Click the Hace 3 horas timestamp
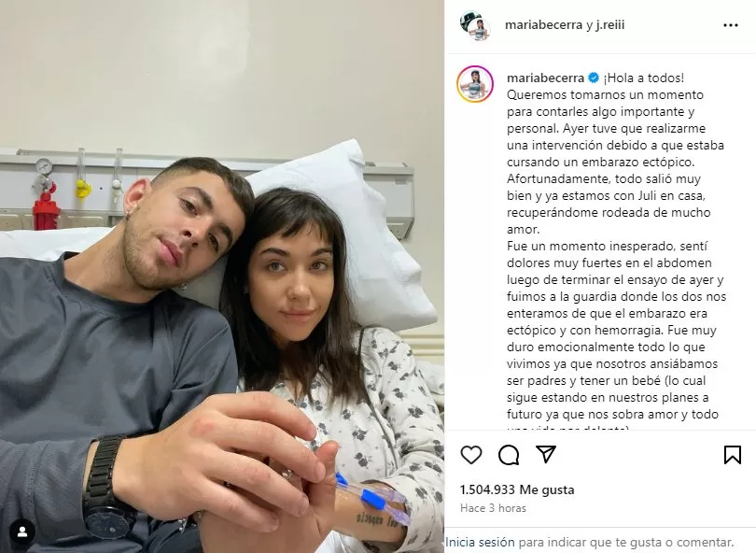The height and width of the screenshot is (553, 756). 493,508
